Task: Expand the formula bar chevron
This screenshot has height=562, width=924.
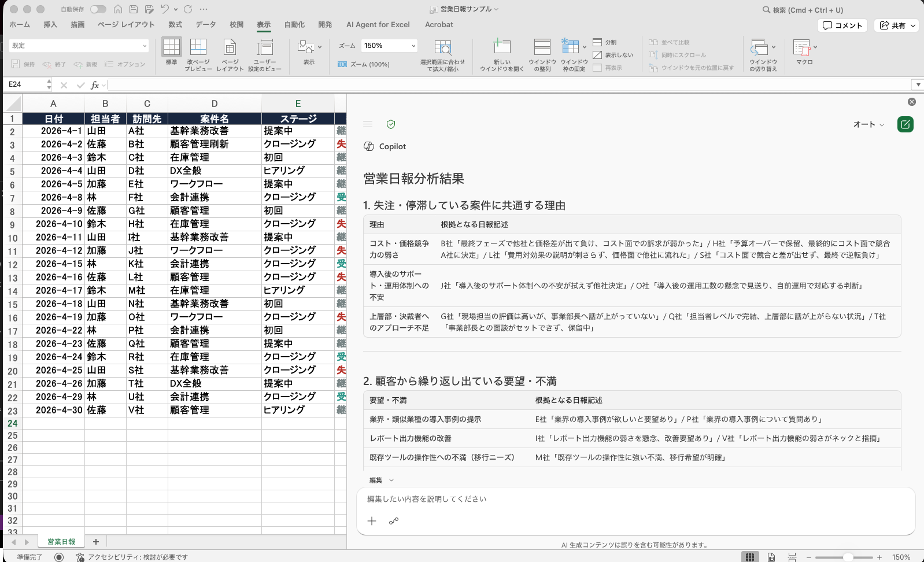Action: point(918,85)
